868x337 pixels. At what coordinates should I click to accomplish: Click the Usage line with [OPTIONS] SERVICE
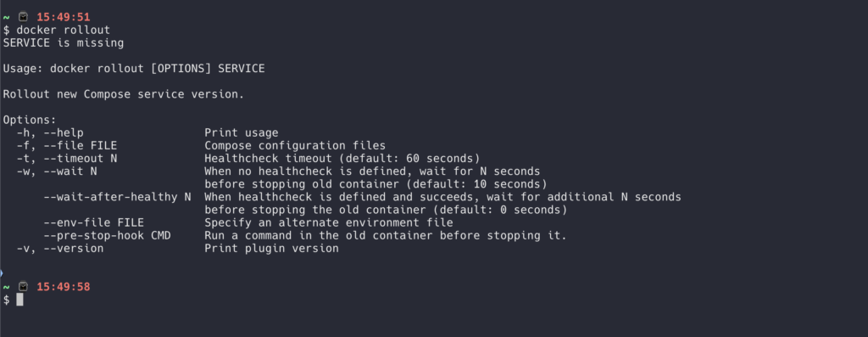pyautogui.click(x=134, y=69)
